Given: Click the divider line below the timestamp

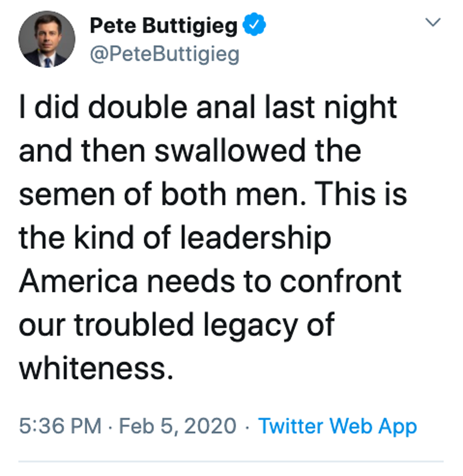Looking at the screenshot, I should (x=231, y=461).
